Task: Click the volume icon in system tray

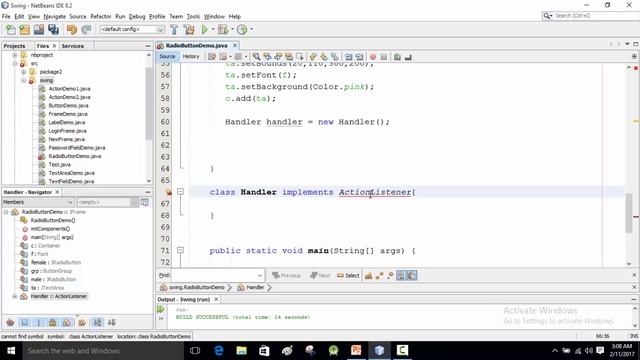Action: [588, 351]
